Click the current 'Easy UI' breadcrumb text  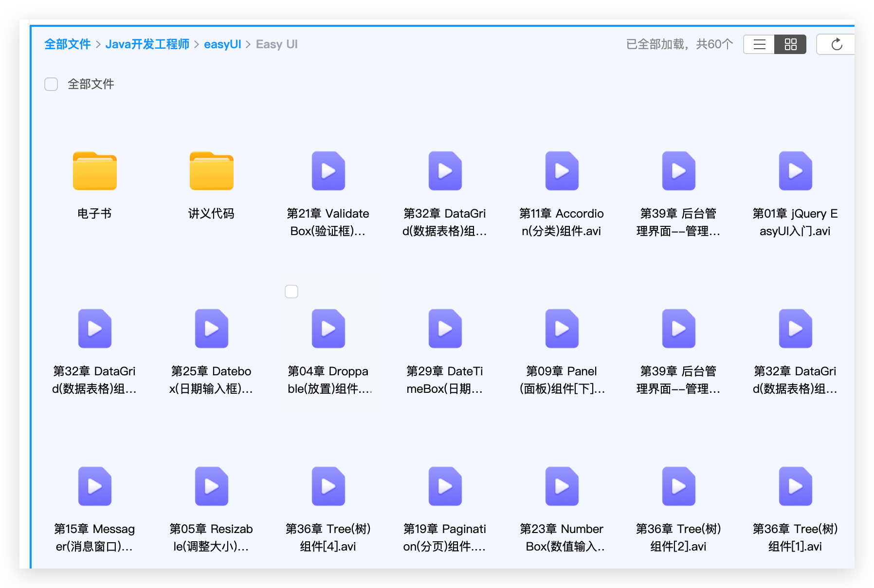[277, 44]
